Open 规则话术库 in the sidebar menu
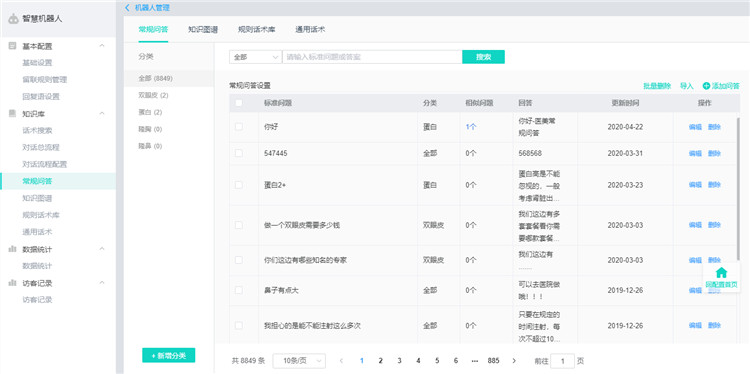The image size is (750, 374). (x=41, y=215)
